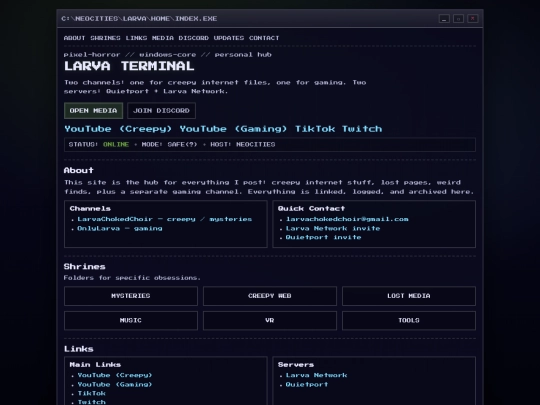Click the ONLINE status text
This screenshot has height=405, width=540.
pos(116,145)
